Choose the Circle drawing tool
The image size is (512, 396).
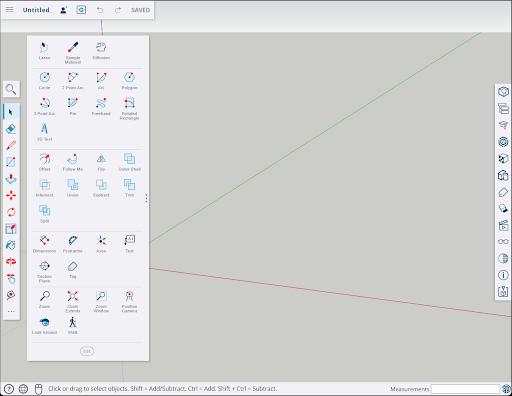[44, 81]
